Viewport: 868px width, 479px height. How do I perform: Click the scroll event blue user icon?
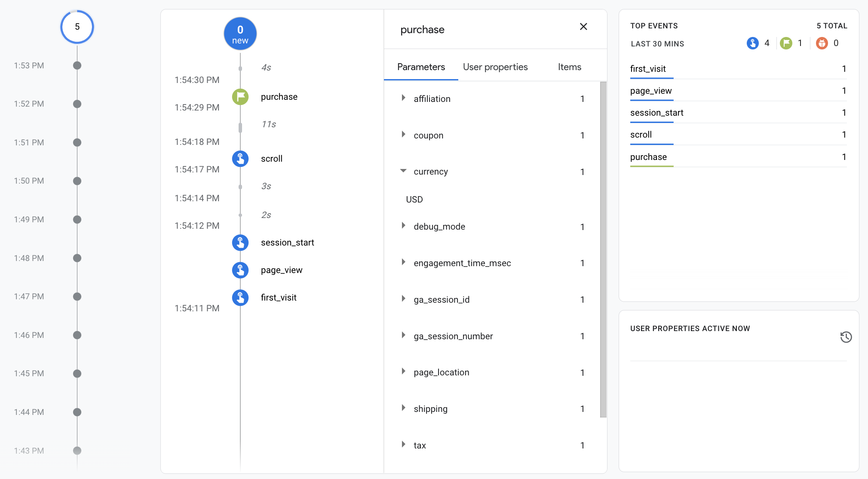point(241,158)
